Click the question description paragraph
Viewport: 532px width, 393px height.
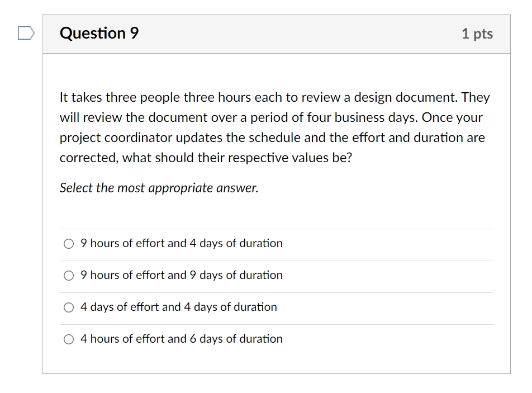pyautogui.click(x=274, y=127)
